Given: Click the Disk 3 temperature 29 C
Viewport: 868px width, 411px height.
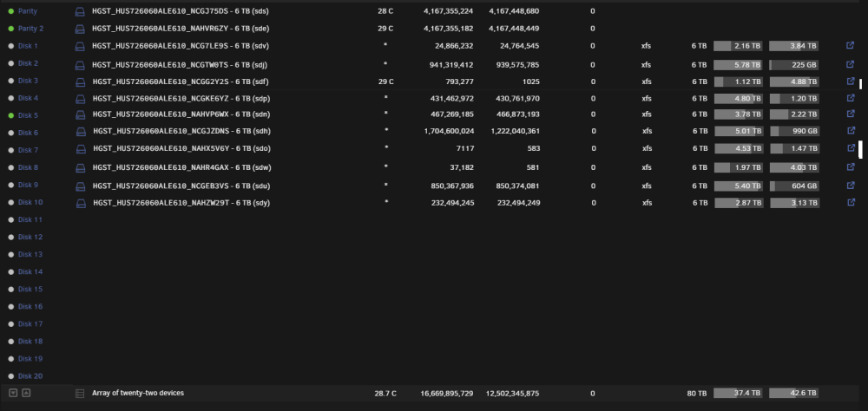Looking at the screenshot, I should 386,82.
